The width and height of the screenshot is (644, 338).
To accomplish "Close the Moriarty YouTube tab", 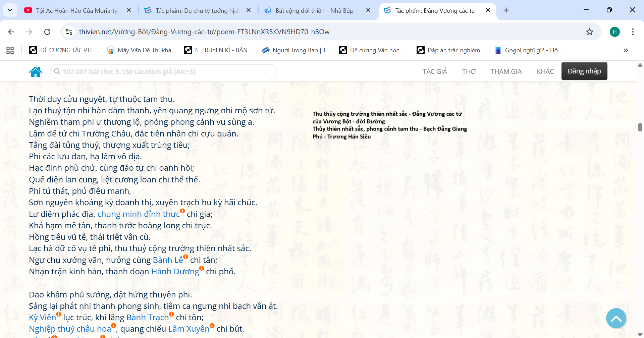I will pyautogui.click(x=129, y=10).
